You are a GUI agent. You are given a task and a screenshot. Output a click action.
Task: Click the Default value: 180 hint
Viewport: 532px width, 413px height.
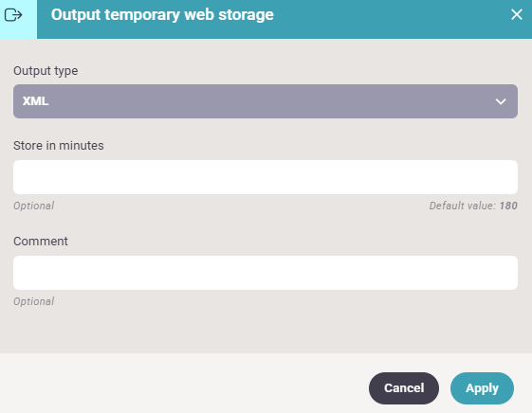pyautogui.click(x=473, y=206)
